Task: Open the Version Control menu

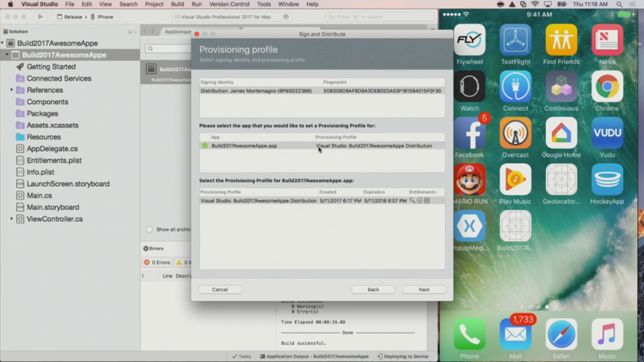Action: pyautogui.click(x=229, y=4)
